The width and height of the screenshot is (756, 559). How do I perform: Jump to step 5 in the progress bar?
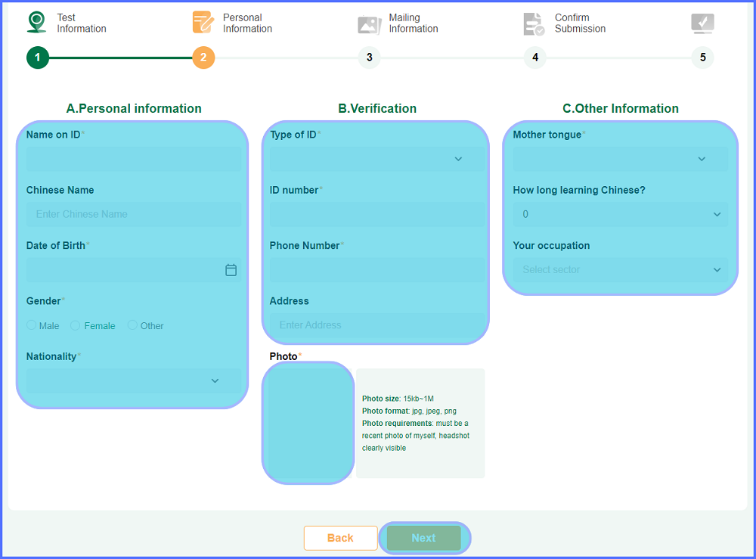(x=702, y=57)
